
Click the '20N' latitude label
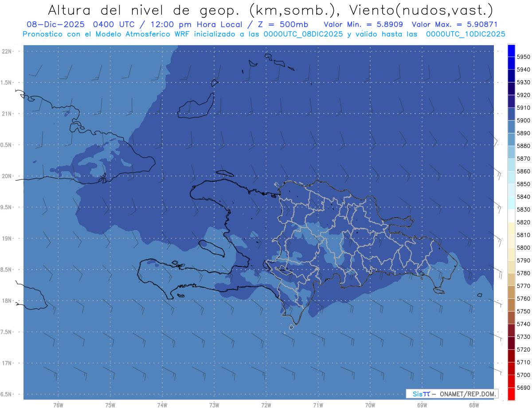(x=7, y=176)
